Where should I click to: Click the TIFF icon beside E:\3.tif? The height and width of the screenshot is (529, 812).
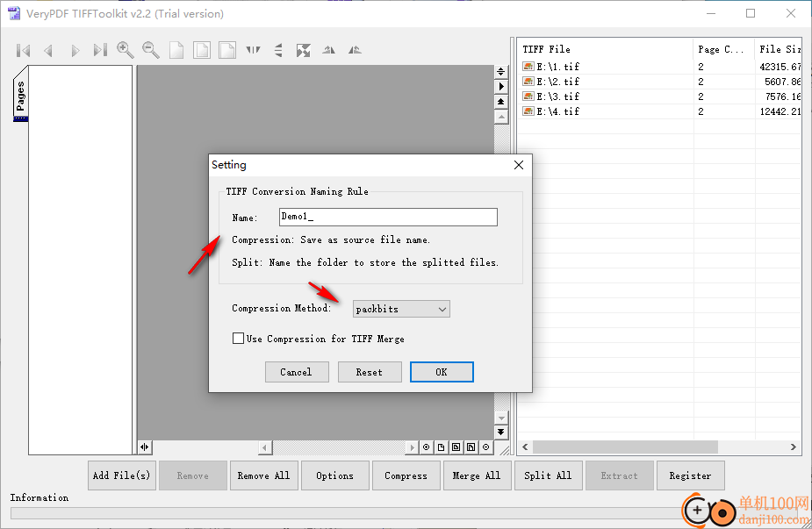[528, 97]
